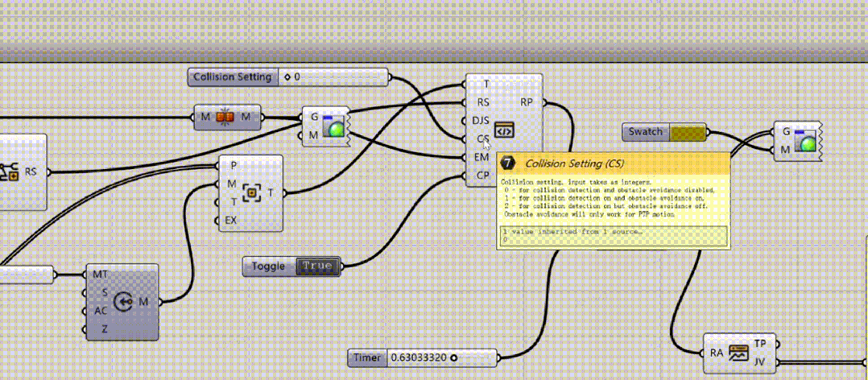Click the custom preview component icon with the G and M inputs
This screenshot has height=380, width=868.
click(335, 126)
